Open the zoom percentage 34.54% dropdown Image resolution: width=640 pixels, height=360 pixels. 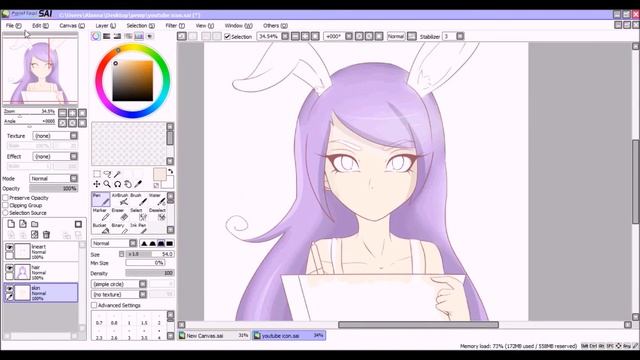285,36
